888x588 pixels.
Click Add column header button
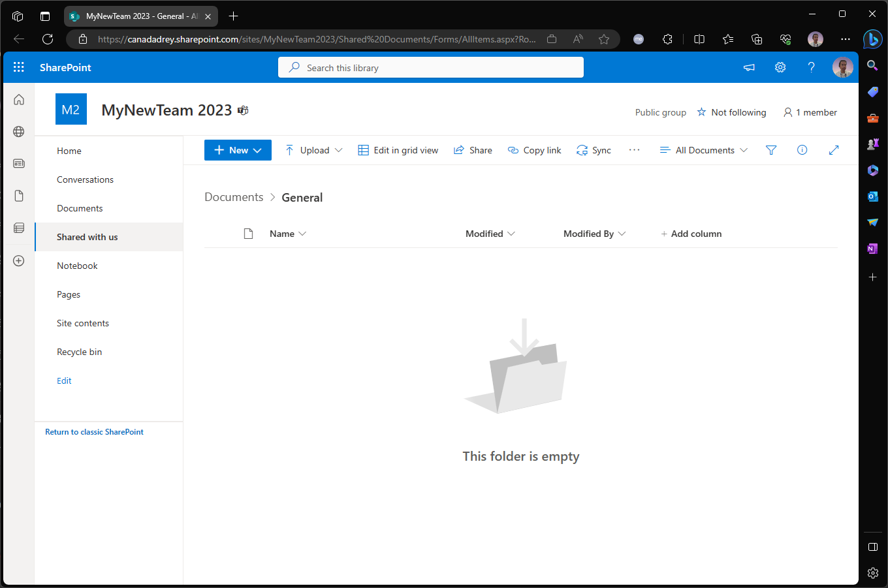[x=691, y=234]
